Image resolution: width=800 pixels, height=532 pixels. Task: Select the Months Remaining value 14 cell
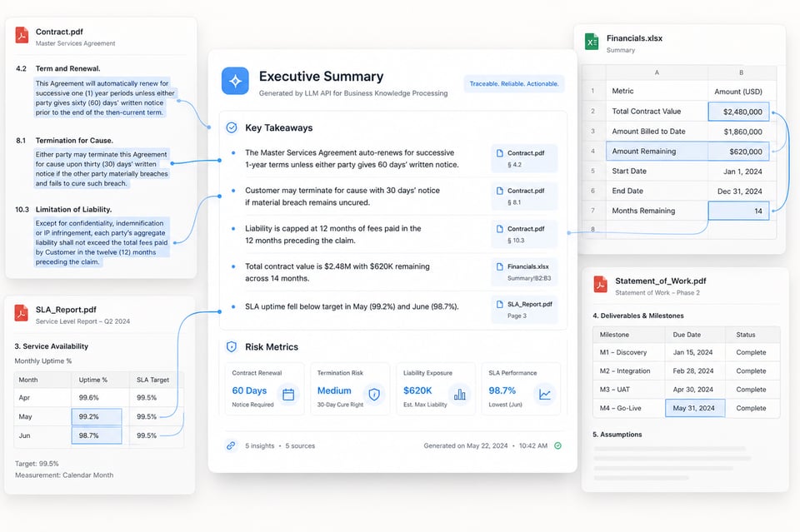pyautogui.click(x=738, y=211)
